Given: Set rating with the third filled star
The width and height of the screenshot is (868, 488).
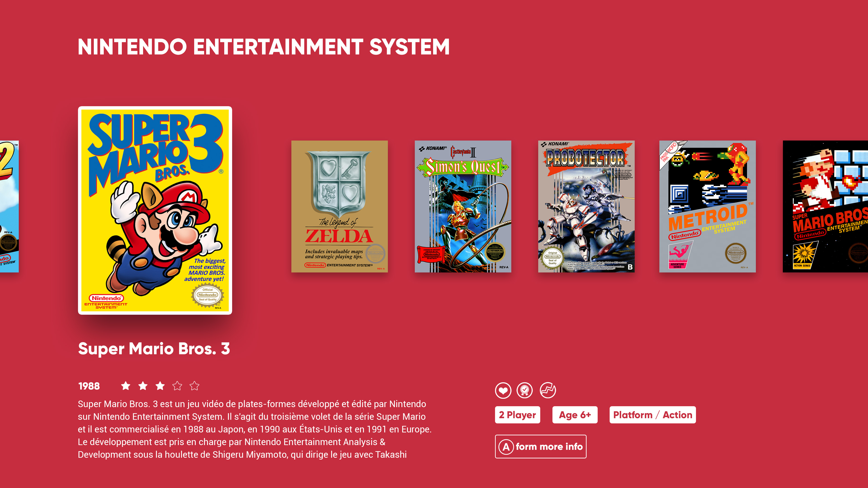Looking at the screenshot, I should (160, 386).
